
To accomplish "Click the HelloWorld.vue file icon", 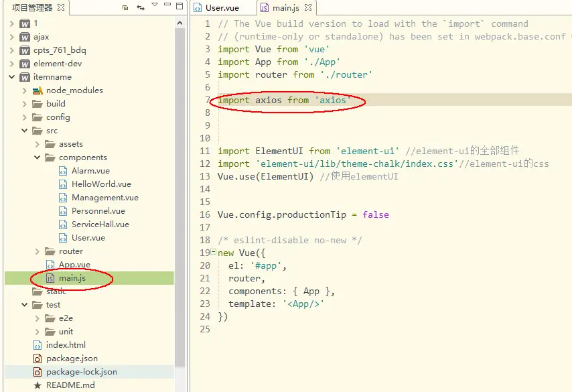I will (x=63, y=184).
